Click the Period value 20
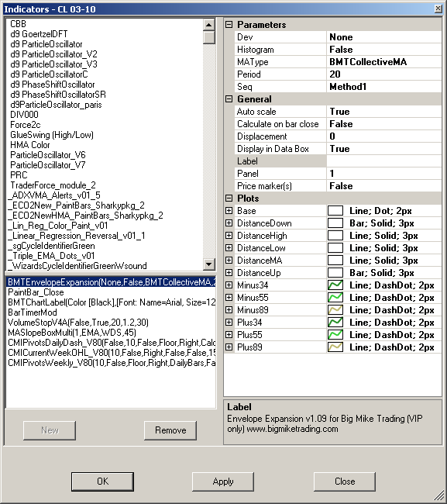The width and height of the screenshot is (447, 504). (384, 74)
